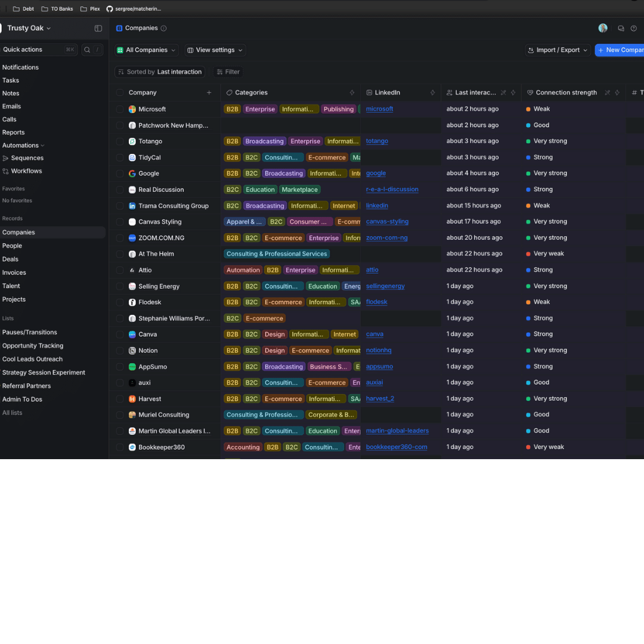Select the Totango row checkbox
Screen dimensions: 644x644
120,141
